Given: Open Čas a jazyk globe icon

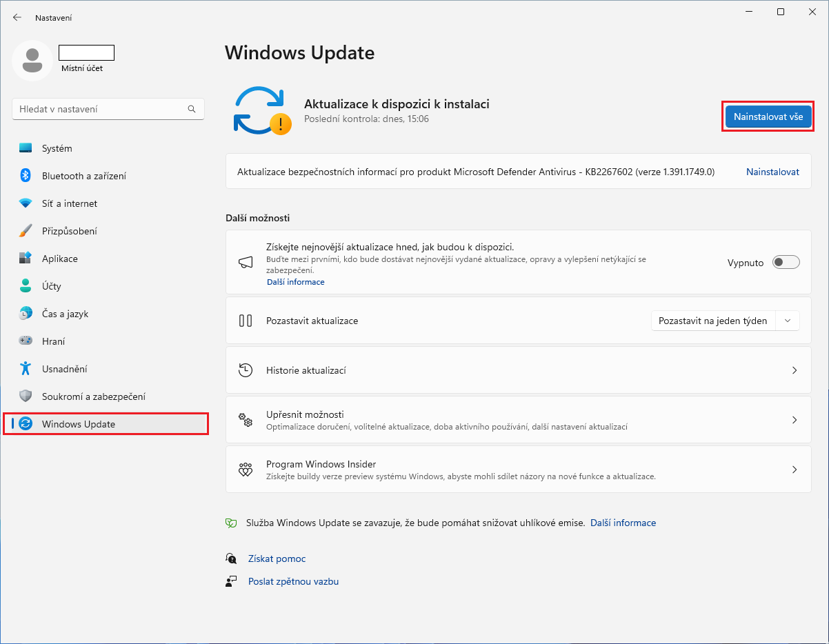Looking at the screenshot, I should coord(26,314).
